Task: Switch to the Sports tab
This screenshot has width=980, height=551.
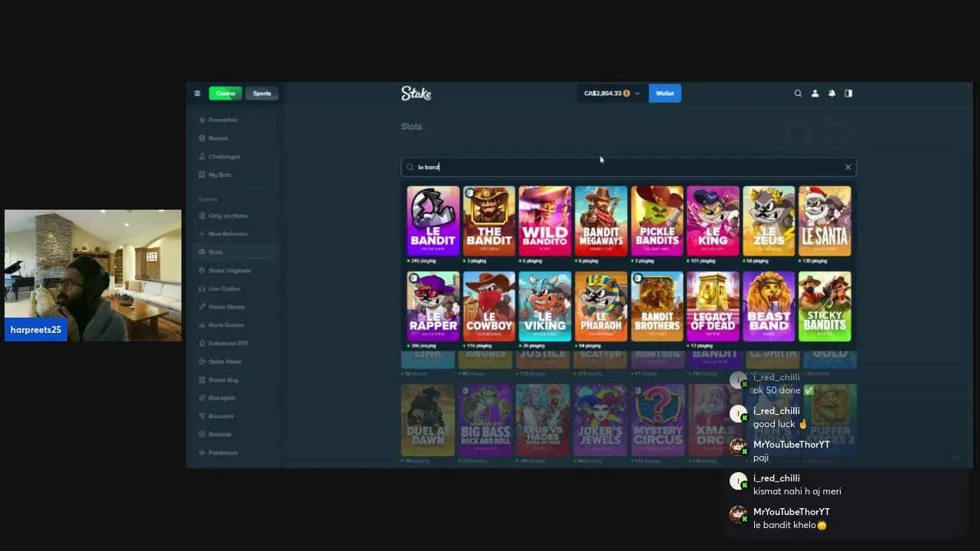Action: tap(262, 93)
